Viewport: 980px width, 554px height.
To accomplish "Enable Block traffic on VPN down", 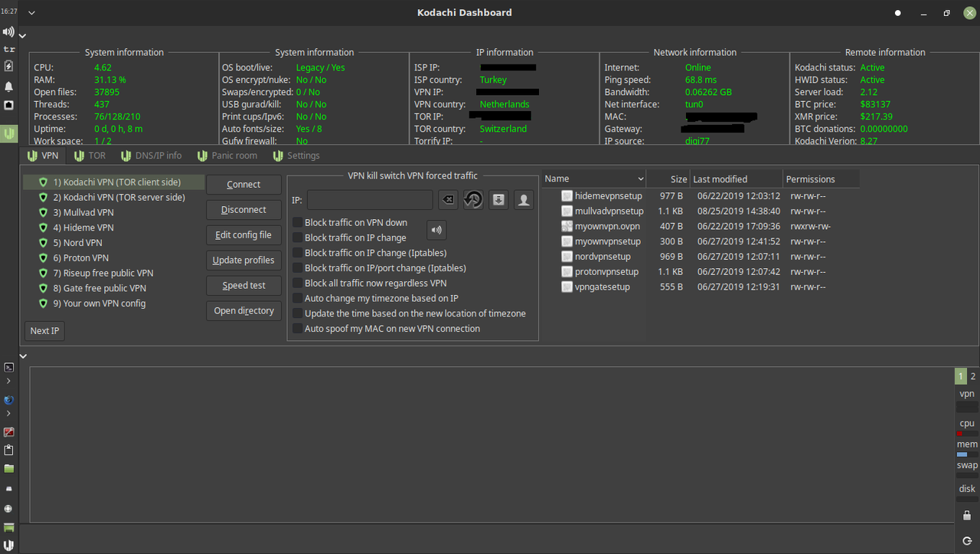I will click(x=298, y=223).
